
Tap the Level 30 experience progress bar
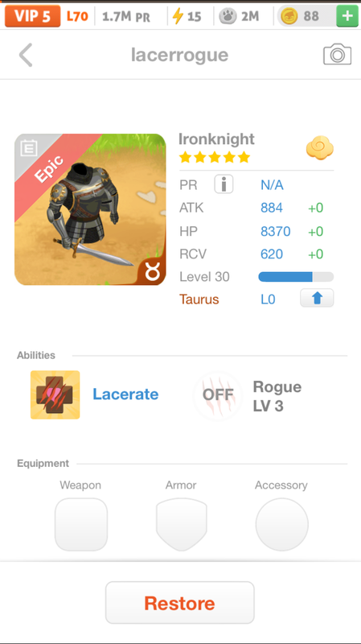tap(296, 277)
